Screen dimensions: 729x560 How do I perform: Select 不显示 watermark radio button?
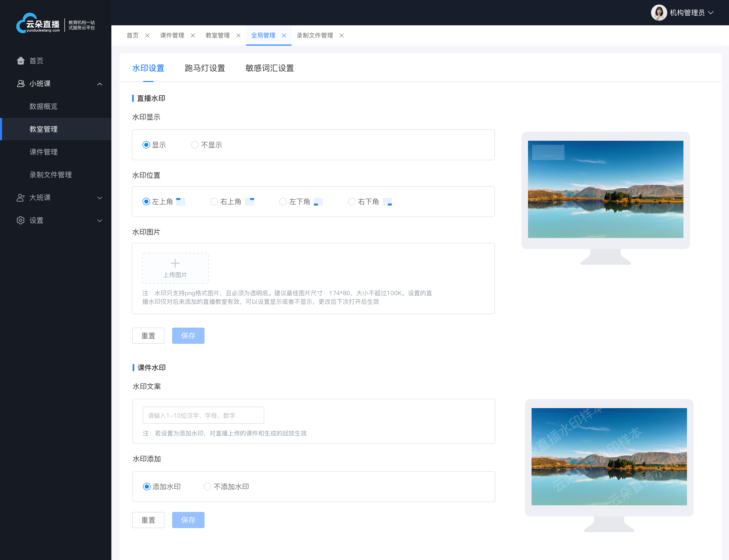click(195, 144)
